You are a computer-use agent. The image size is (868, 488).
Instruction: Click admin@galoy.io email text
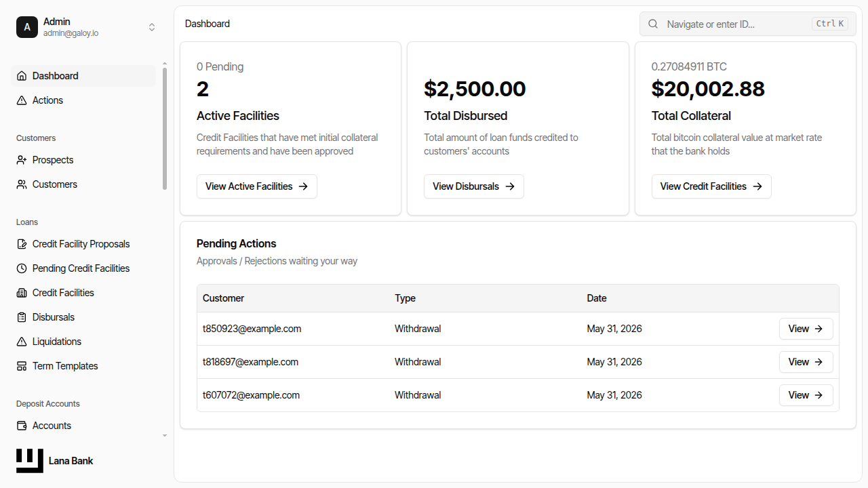pos(71,33)
